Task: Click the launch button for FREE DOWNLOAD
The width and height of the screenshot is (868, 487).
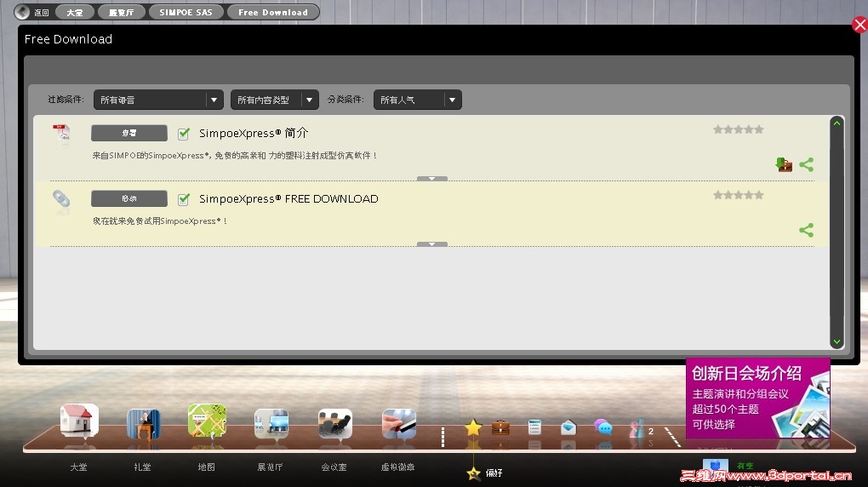Action: 129,198
